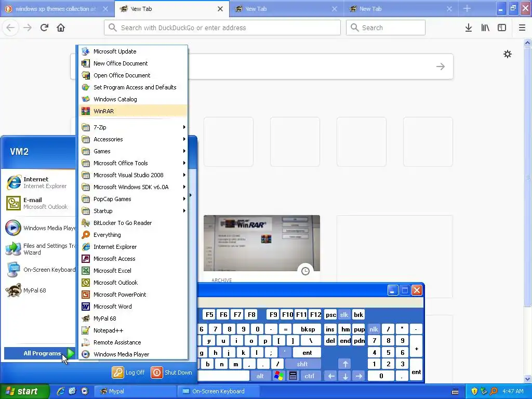
Task: Click the Shut Down button
Action: (x=171, y=372)
